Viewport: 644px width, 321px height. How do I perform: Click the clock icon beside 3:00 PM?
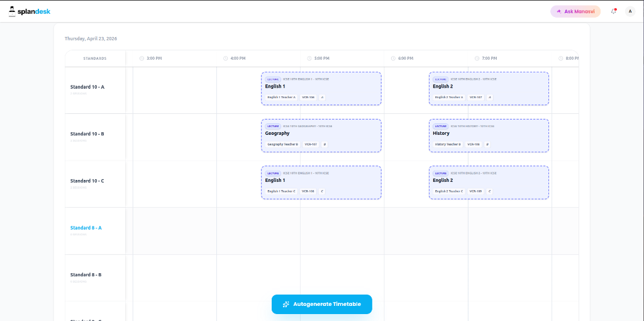[142, 59]
